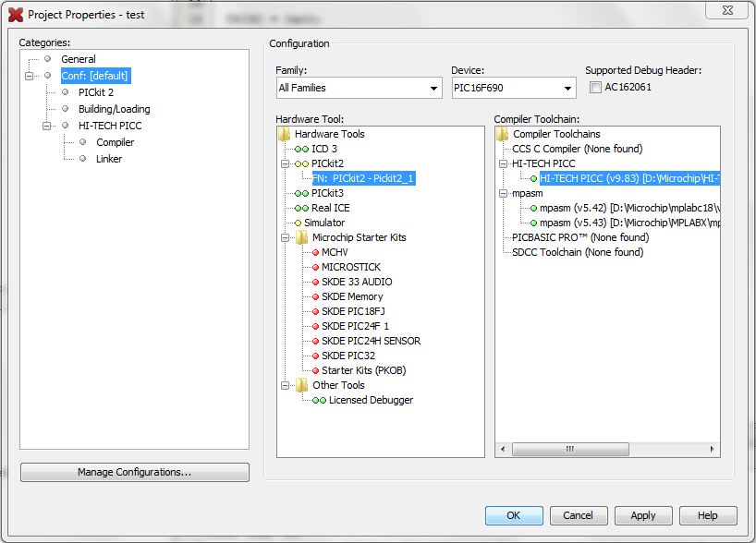Image resolution: width=756 pixels, height=543 pixels.
Task: Select CCS C Compiler (None found)
Action: click(x=577, y=149)
